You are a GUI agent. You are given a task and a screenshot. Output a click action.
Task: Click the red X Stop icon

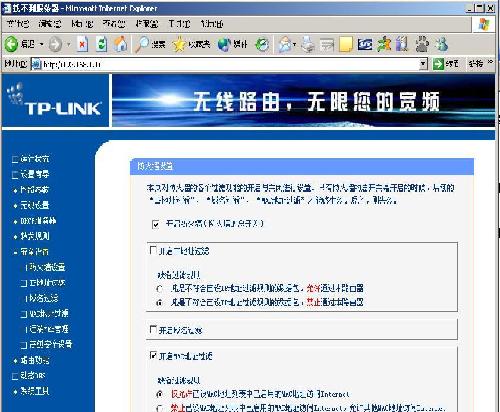pyautogui.click(x=82, y=44)
